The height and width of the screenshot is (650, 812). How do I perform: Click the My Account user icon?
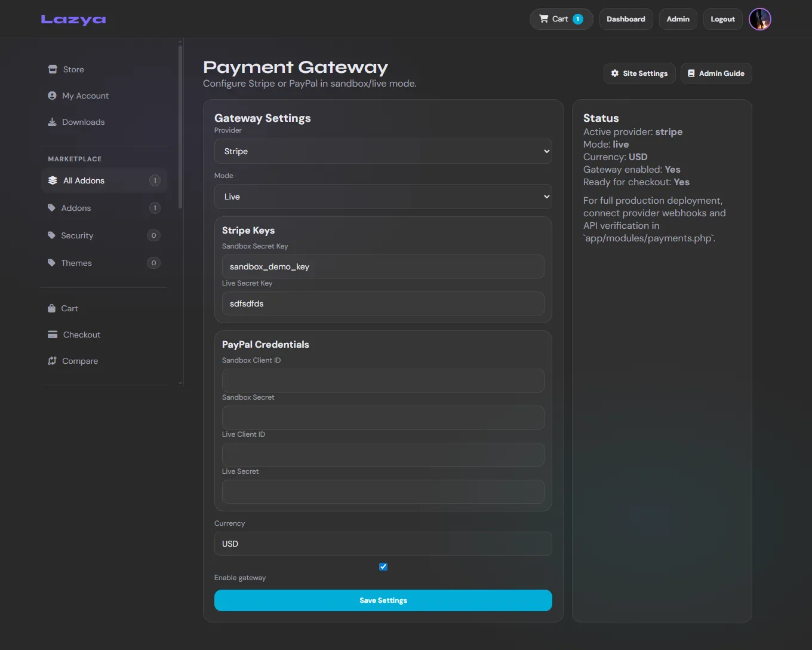[x=52, y=96]
